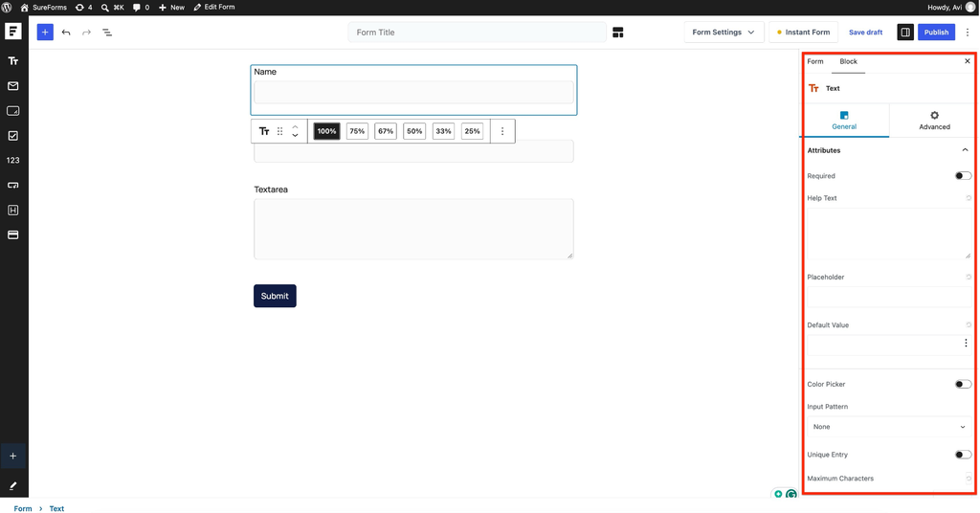Screen dimensions: 980x513
Task: Open the SureForms home link
Action: click(44, 8)
